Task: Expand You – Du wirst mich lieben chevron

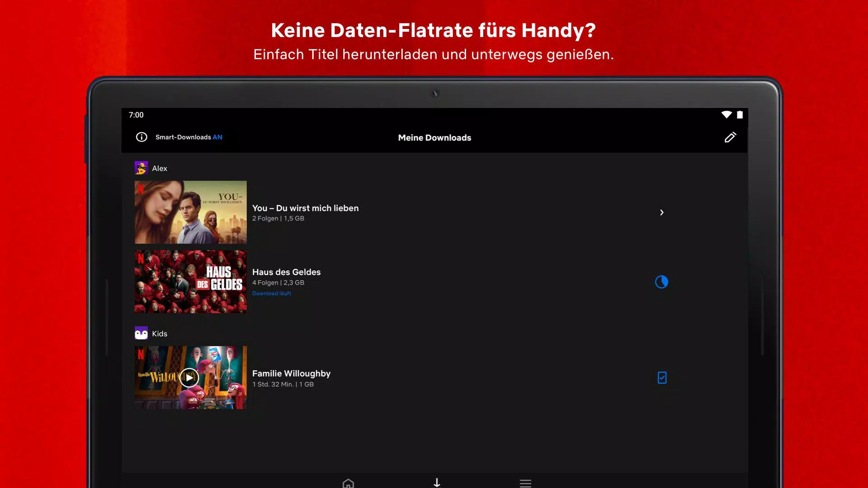Action: click(x=661, y=212)
